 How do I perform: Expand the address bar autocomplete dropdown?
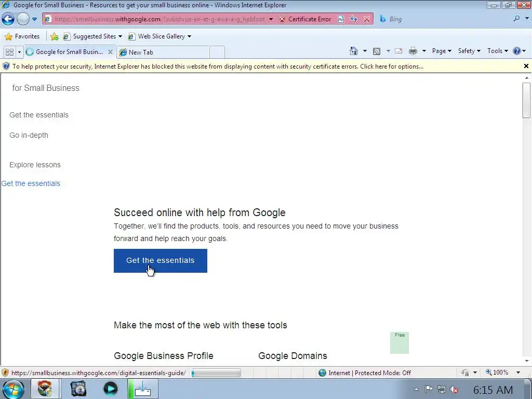(271, 19)
